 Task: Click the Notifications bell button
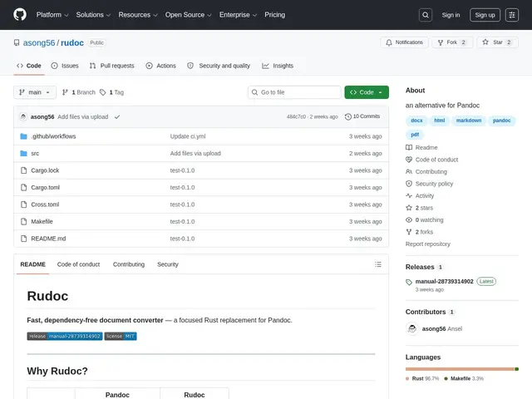404,42
